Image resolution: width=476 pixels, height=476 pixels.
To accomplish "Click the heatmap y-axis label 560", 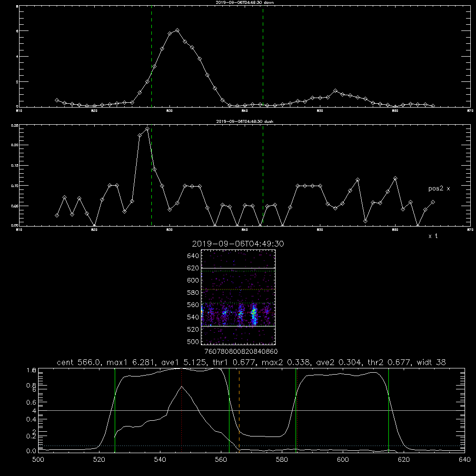I will click(x=193, y=305).
